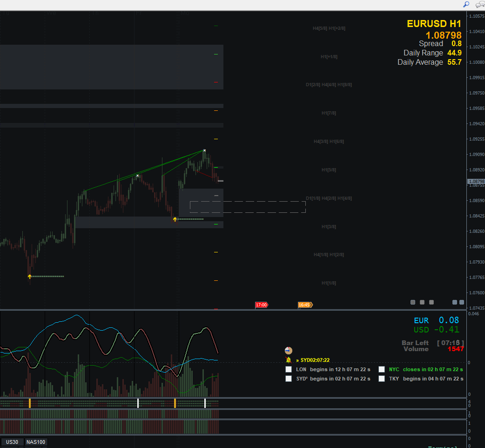Click the white x marker at the trendline peak
This screenshot has width=485, height=448.
pyautogui.click(x=204, y=150)
